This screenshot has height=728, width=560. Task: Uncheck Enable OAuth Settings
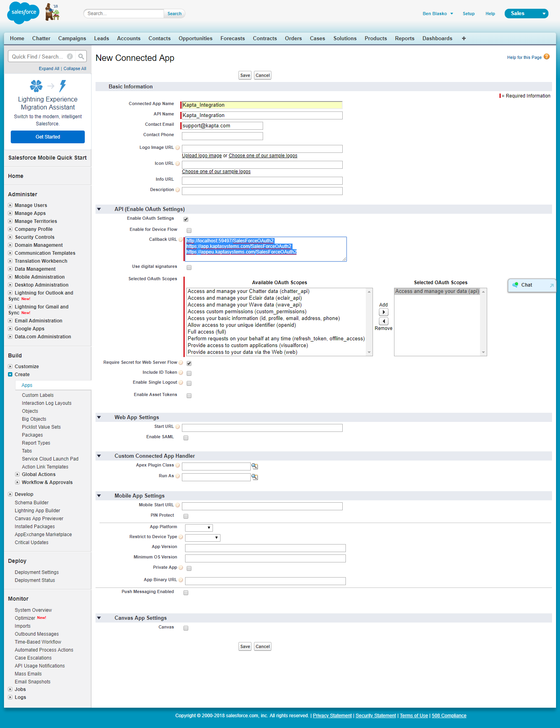coord(186,219)
